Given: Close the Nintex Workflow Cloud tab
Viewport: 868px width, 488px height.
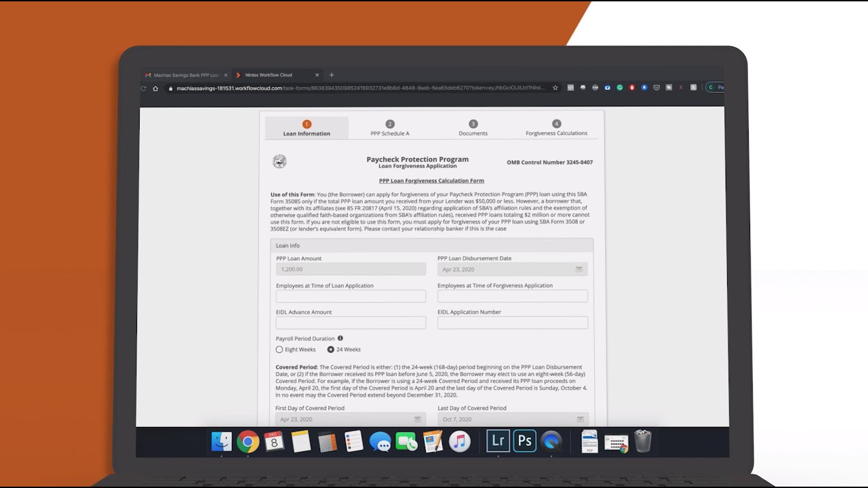Looking at the screenshot, I should 317,75.
